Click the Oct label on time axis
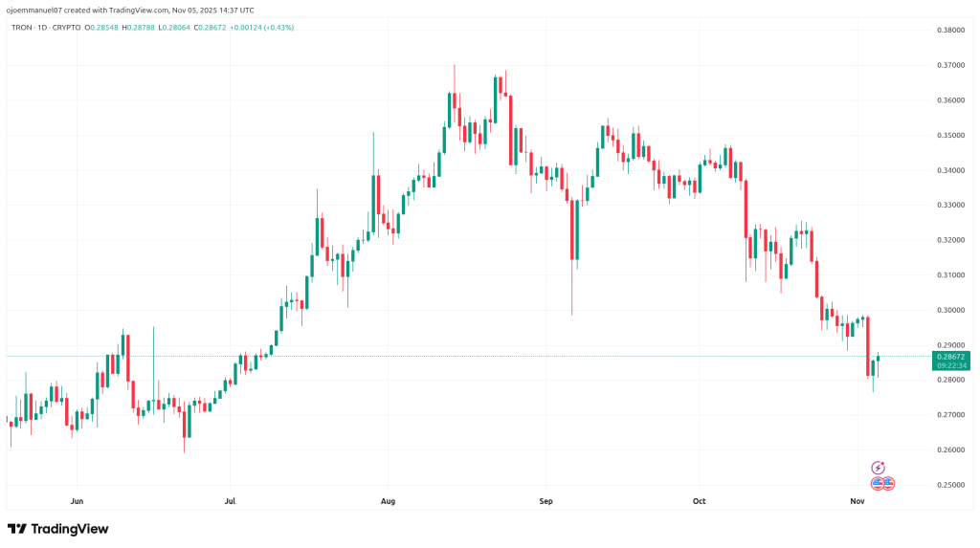This screenshot has height=548, width=980. [x=699, y=500]
